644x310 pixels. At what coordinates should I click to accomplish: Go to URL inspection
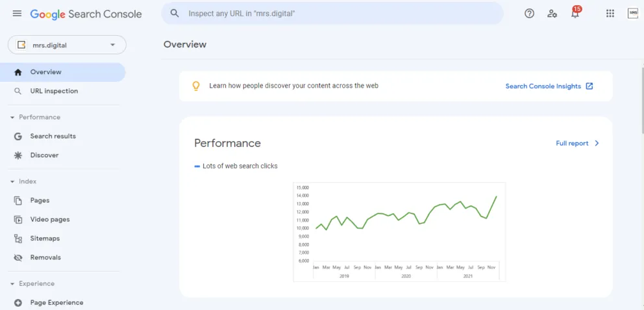coord(54,91)
